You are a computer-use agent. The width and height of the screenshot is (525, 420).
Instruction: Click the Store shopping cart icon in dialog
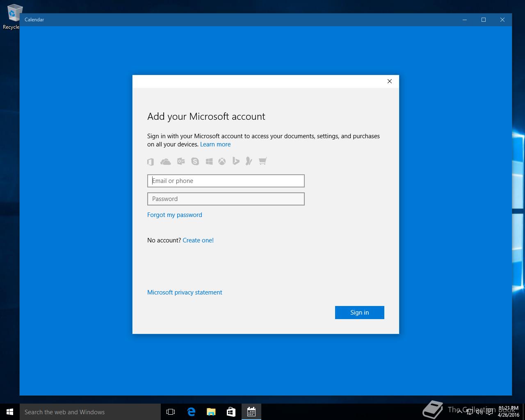pyautogui.click(x=262, y=161)
